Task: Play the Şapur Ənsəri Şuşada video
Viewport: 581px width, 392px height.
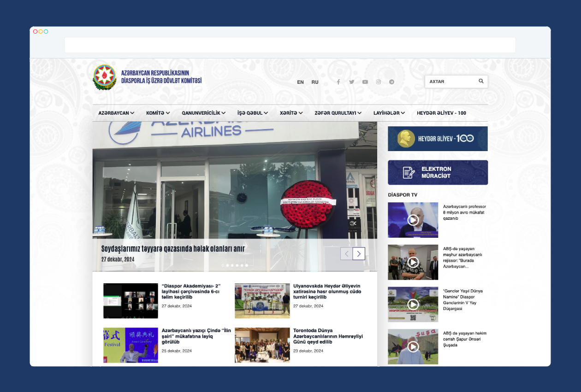Action: coord(413,346)
